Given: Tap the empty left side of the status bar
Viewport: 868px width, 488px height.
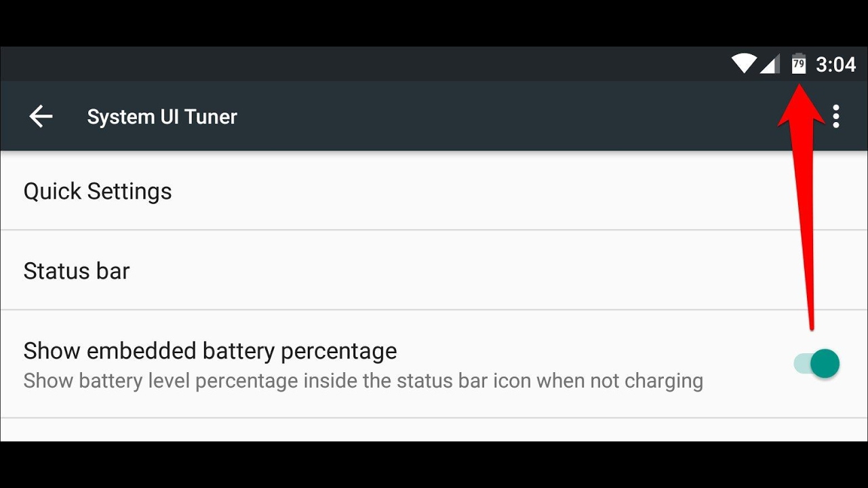Looking at the screenshot, I should [x=271, y=64].
